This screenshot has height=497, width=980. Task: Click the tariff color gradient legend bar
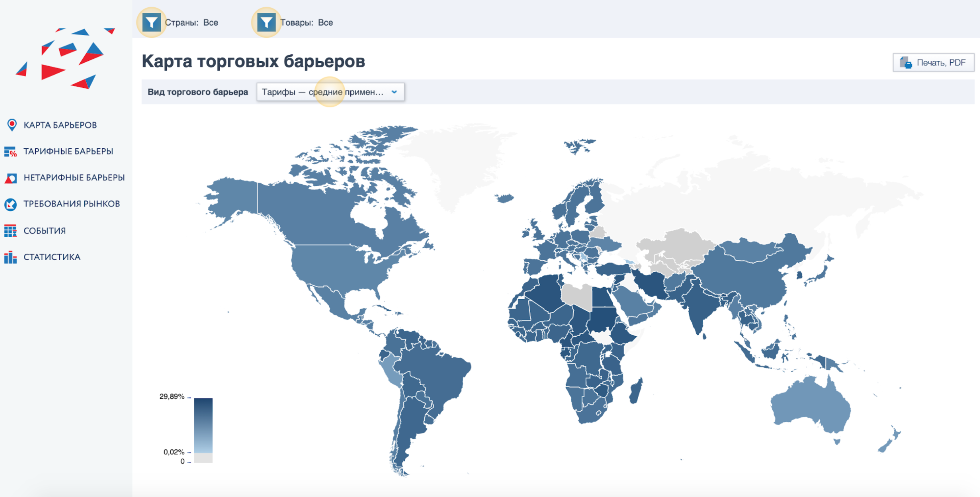[203, 425]
